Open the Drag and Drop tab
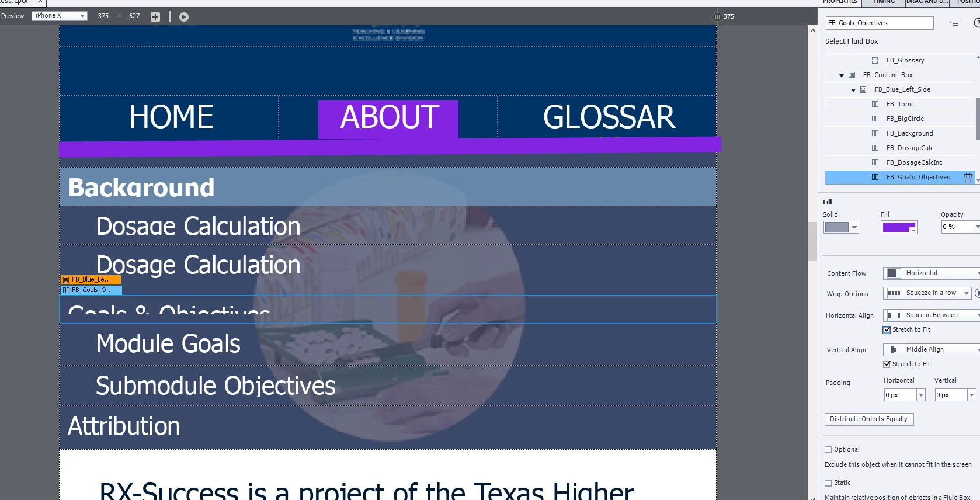 pyautogui.click(x=927, y=2)
